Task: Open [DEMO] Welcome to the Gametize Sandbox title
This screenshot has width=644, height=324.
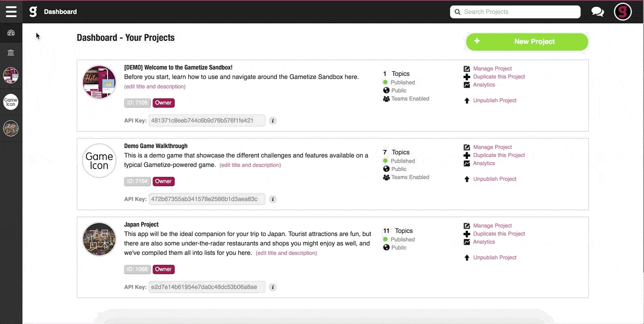Action: tap(178, 67)
